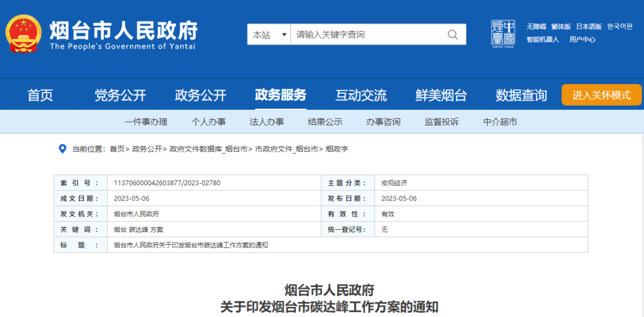Open the 数据查询 navigation item
The image size is (644, 317).
521,95
